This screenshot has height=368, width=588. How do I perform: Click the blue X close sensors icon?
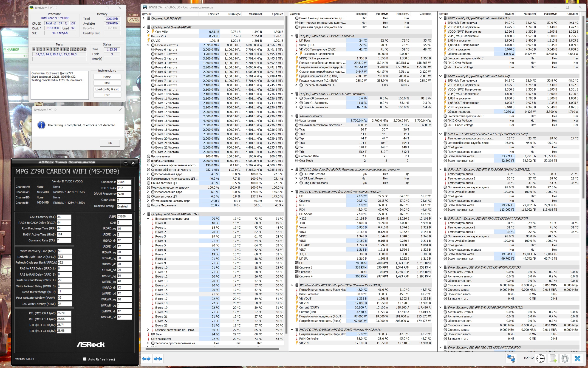[577, 358]
